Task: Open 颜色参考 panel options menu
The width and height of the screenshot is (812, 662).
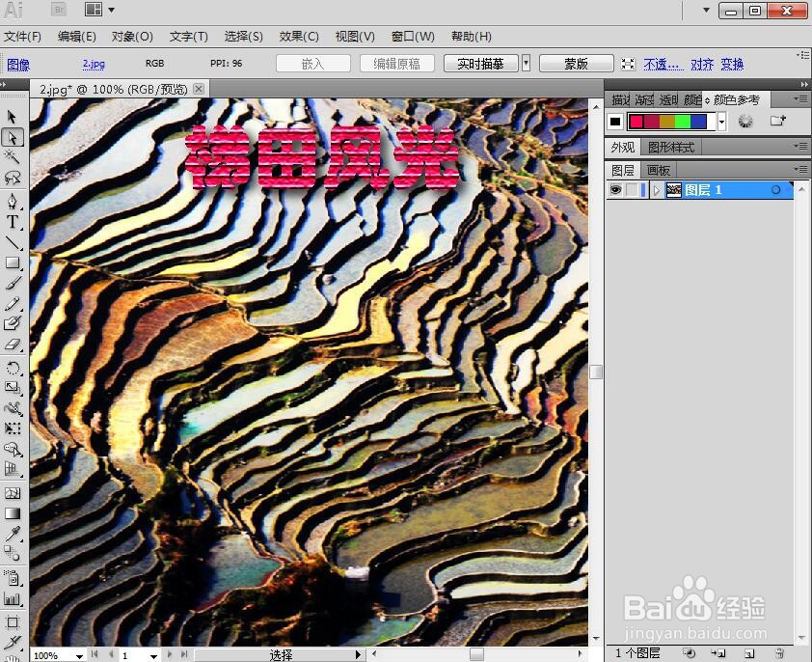Action: (x=800, y=98)
